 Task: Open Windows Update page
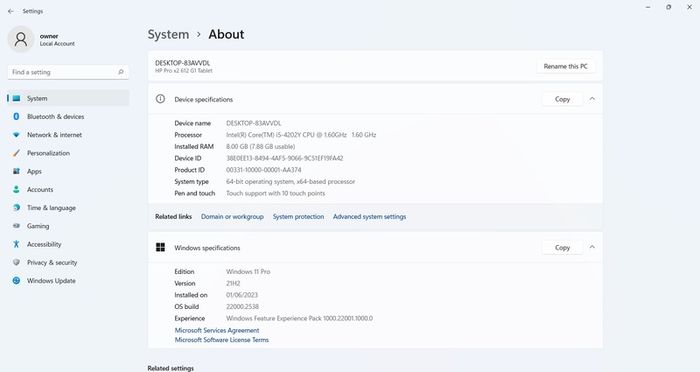[68, 280]
